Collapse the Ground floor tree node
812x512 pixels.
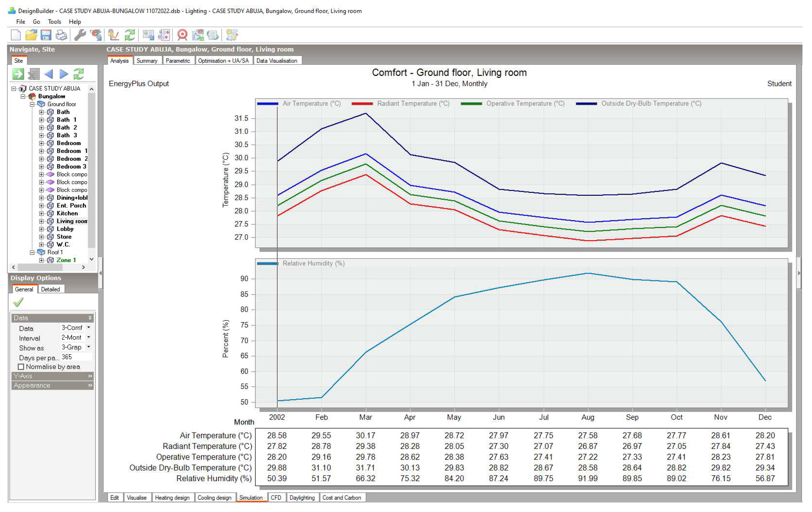tap(32, 104)
